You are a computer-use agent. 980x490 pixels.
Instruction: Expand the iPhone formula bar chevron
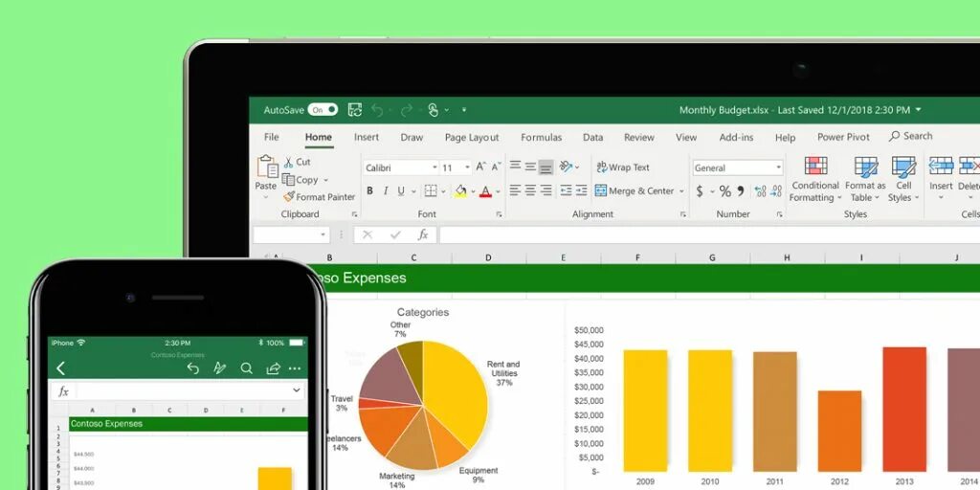click(297, 390)
